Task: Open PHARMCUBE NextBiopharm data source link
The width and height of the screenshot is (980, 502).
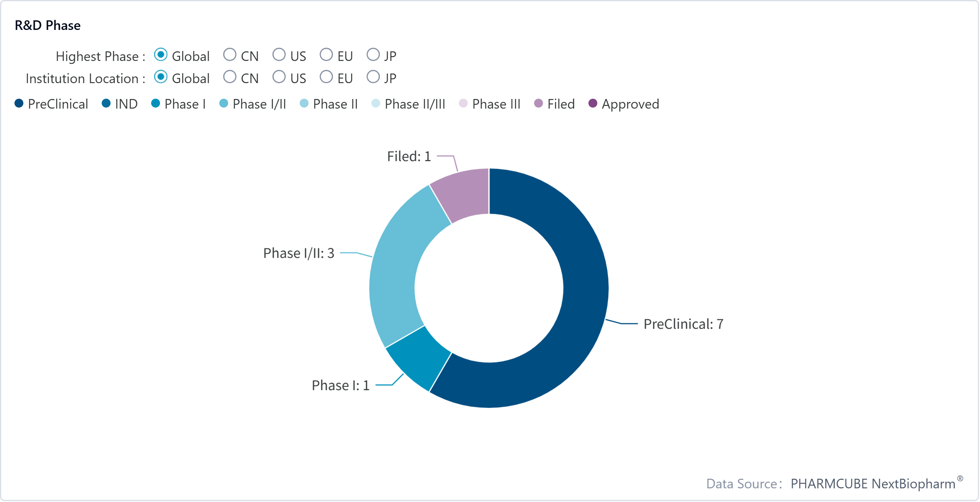Action: click(x=873, y=484)
